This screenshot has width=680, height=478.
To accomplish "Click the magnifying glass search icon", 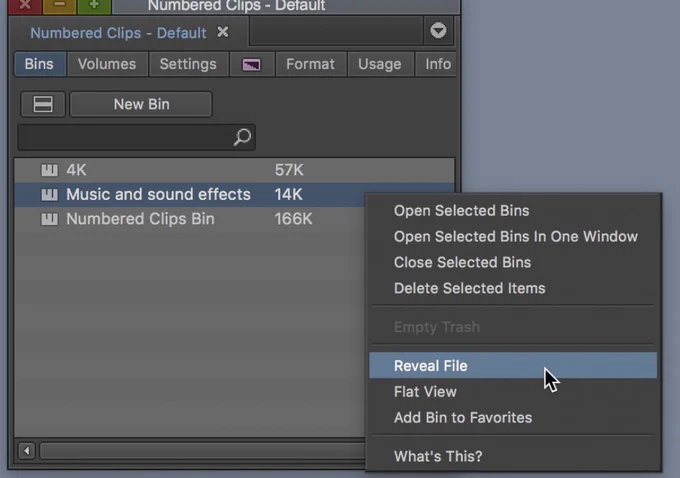I will tap(242, 137).
